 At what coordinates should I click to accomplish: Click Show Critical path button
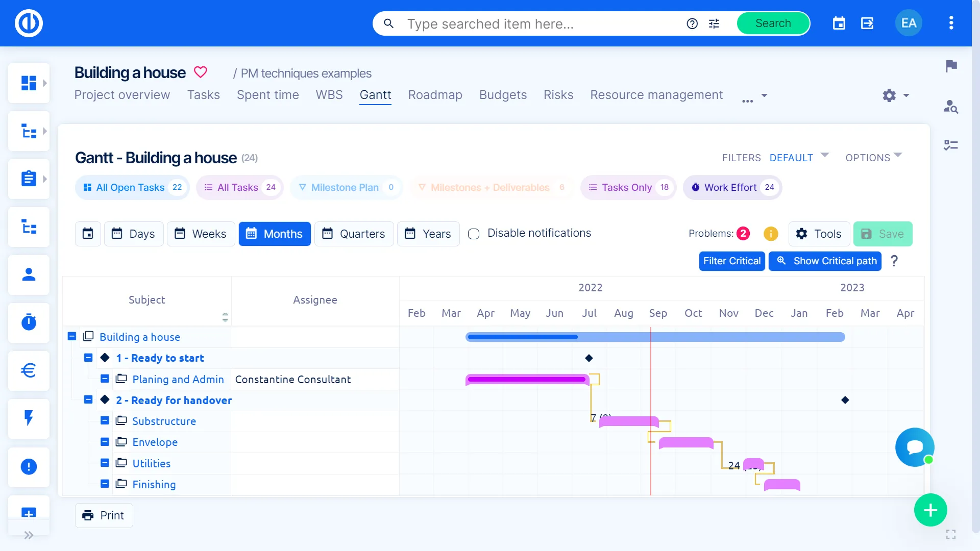(825, 261)
